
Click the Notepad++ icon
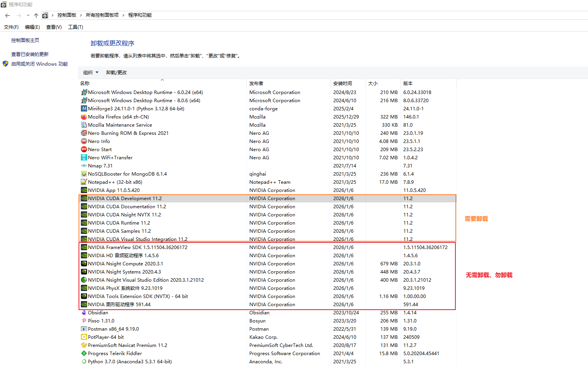pos(84,182)
